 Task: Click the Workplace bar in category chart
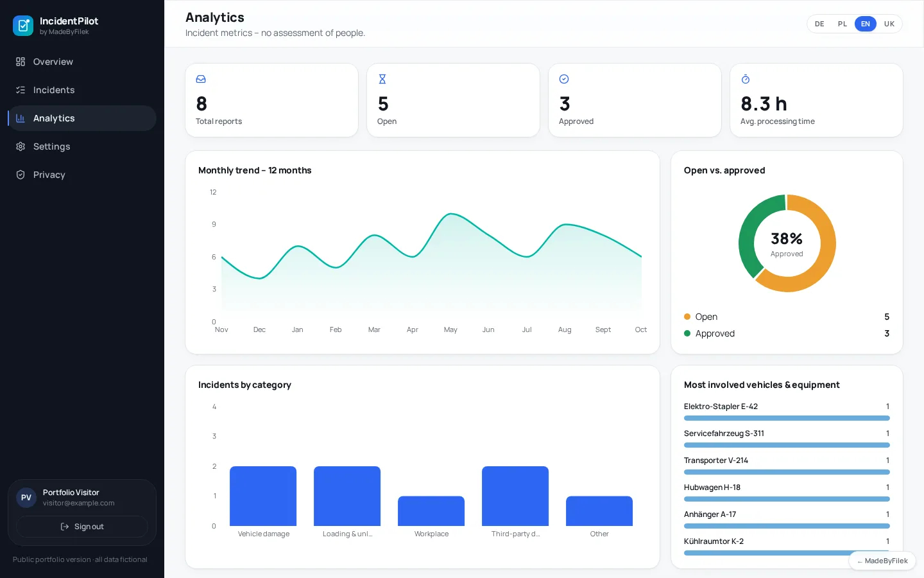(431, 511)
